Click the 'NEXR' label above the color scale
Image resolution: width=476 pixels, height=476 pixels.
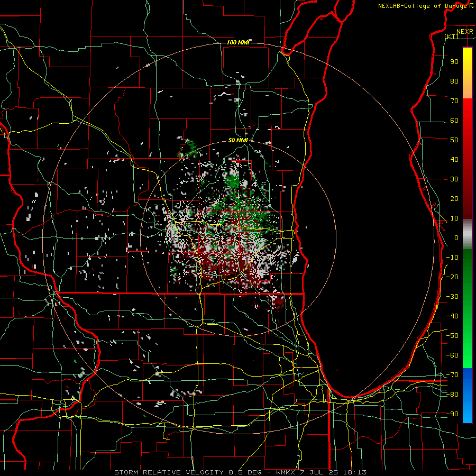465,32
